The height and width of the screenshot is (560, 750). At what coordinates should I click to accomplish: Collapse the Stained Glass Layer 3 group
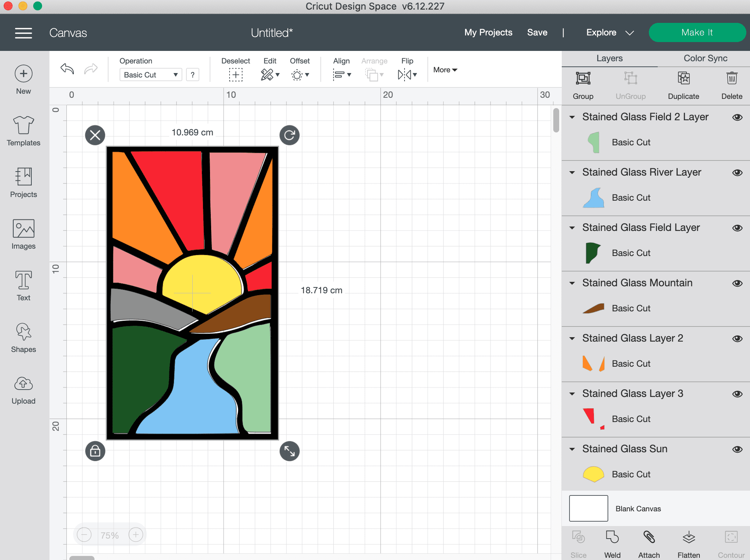(x=572, y=394)
